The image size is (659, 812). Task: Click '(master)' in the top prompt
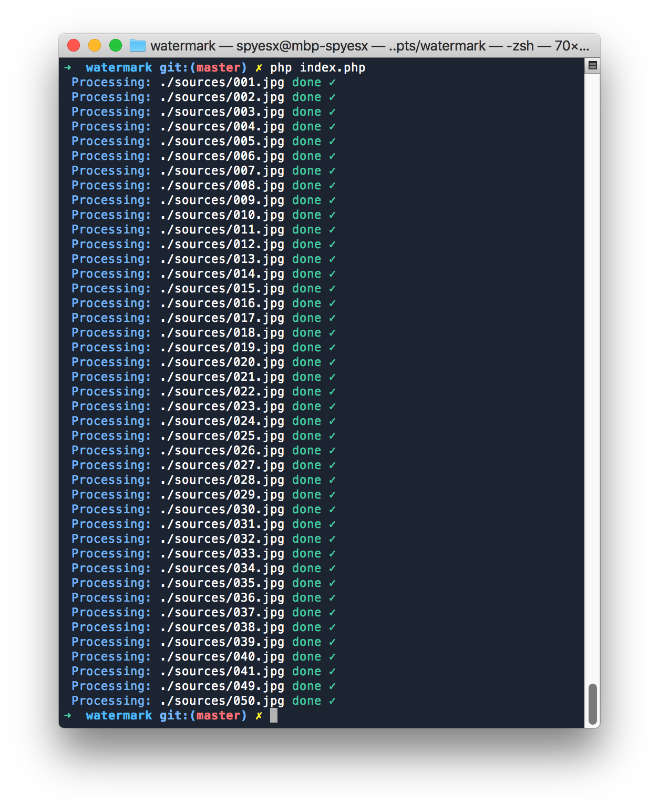pos(218,68)
